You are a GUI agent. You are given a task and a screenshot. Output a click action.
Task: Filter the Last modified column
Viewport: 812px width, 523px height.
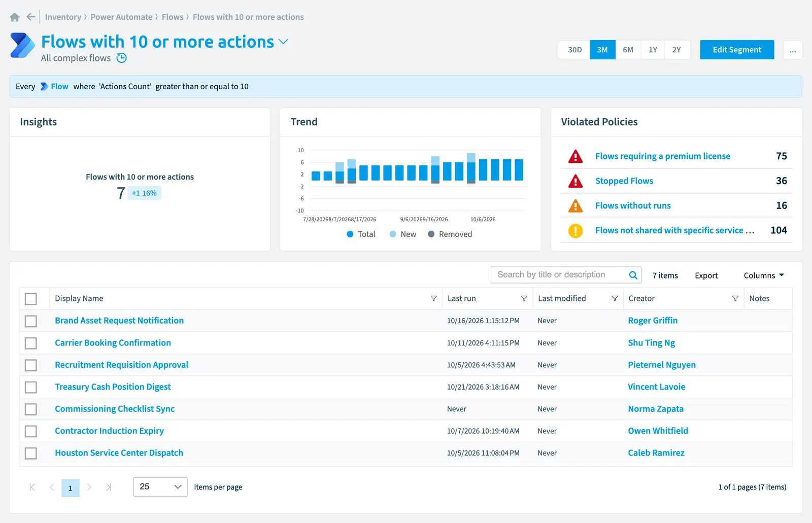pos(615,299)
